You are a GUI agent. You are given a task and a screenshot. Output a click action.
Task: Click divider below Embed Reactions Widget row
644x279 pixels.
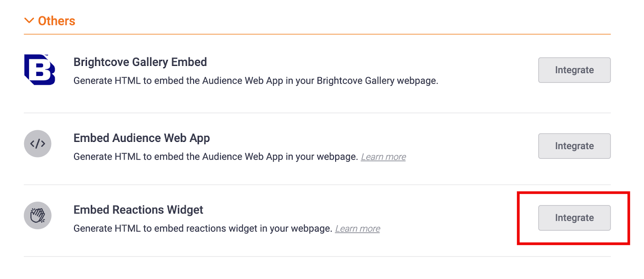coord(317,256)
